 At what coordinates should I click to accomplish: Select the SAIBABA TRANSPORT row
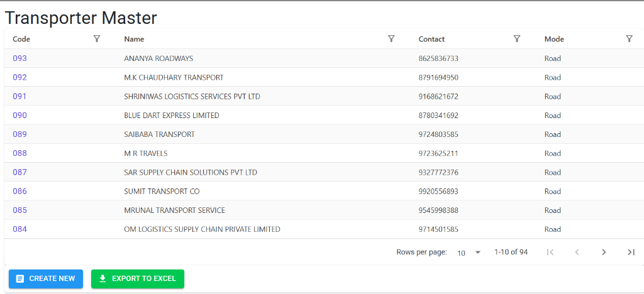pyautogui.click(x=324, y=134)
